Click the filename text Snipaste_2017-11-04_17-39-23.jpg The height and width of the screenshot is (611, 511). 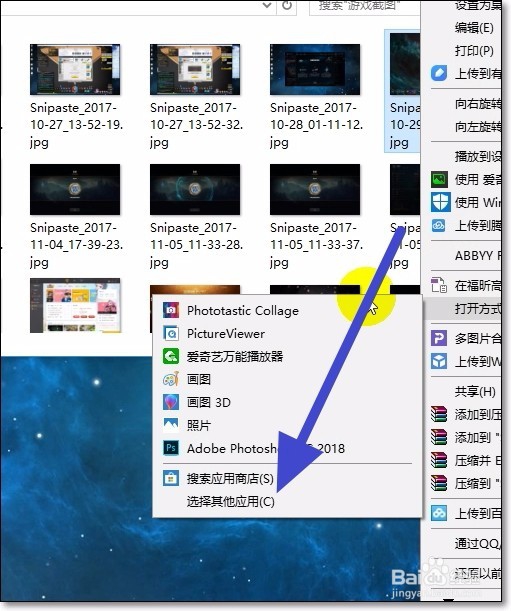point(77,245)
